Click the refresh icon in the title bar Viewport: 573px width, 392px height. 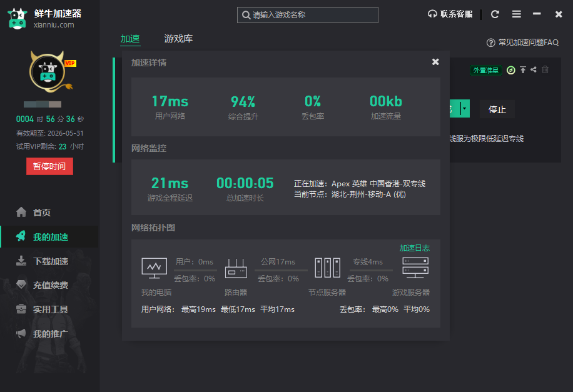495,14
